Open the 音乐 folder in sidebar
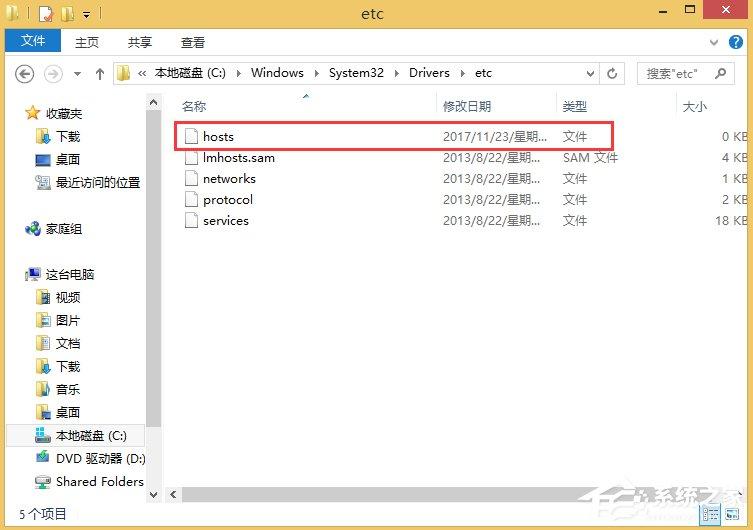Viewport: 753px width, 530px height. tap(67, 389)
